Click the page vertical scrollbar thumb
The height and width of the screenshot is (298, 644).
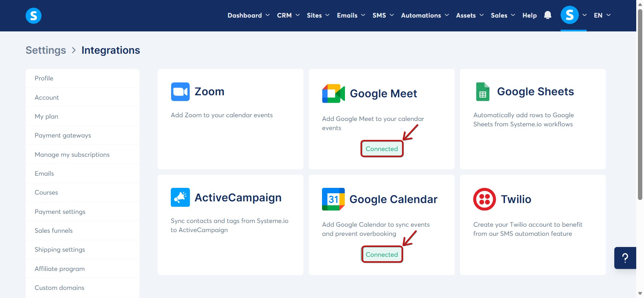click(640, 105)
